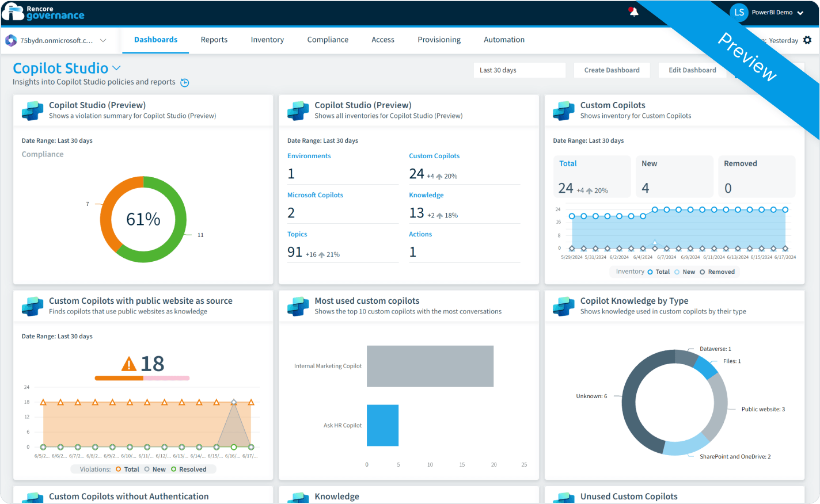The height and width of the screenshot is (504, 820).
Task: Click the Files: 1 donut label
Action: click(732, 361)
